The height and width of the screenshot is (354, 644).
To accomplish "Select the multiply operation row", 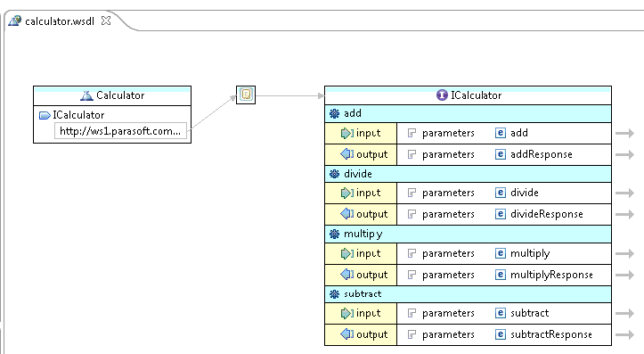I will [468, 234].
